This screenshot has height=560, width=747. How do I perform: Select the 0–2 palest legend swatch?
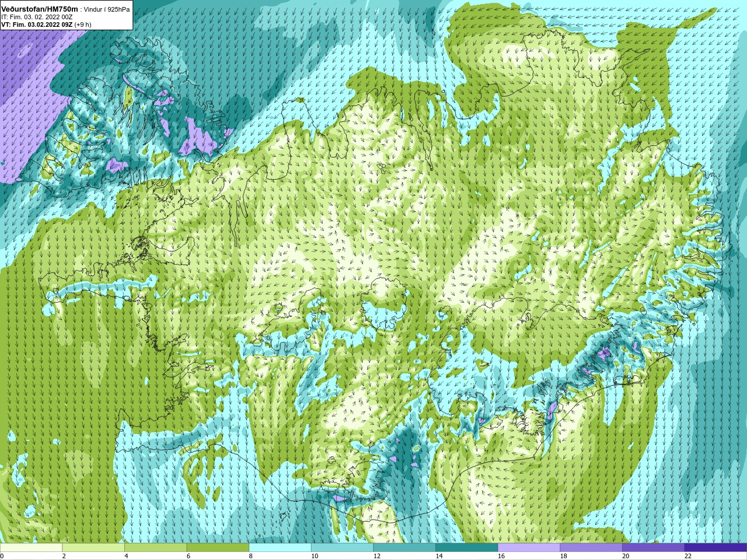click(x=31, y=547)
